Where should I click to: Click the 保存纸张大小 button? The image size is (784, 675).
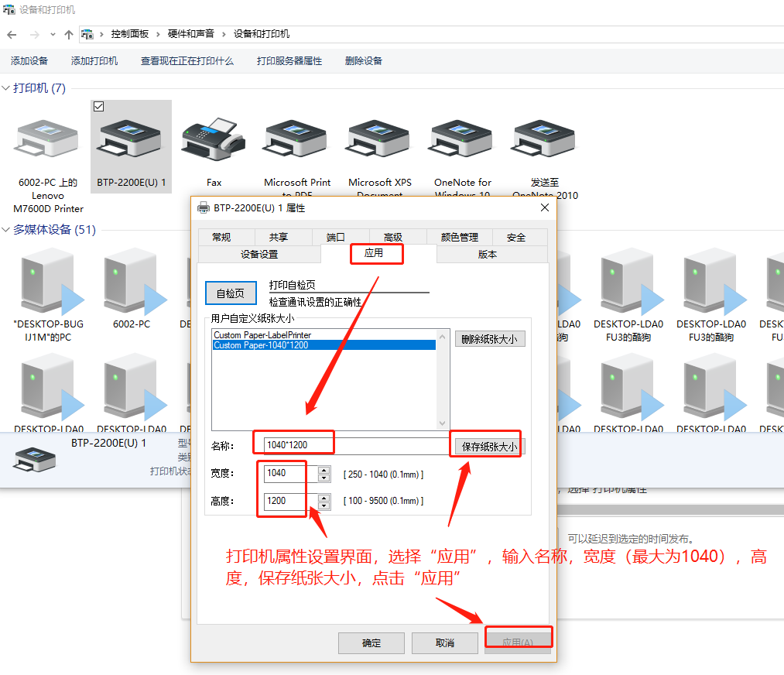(x=489, y=446)
